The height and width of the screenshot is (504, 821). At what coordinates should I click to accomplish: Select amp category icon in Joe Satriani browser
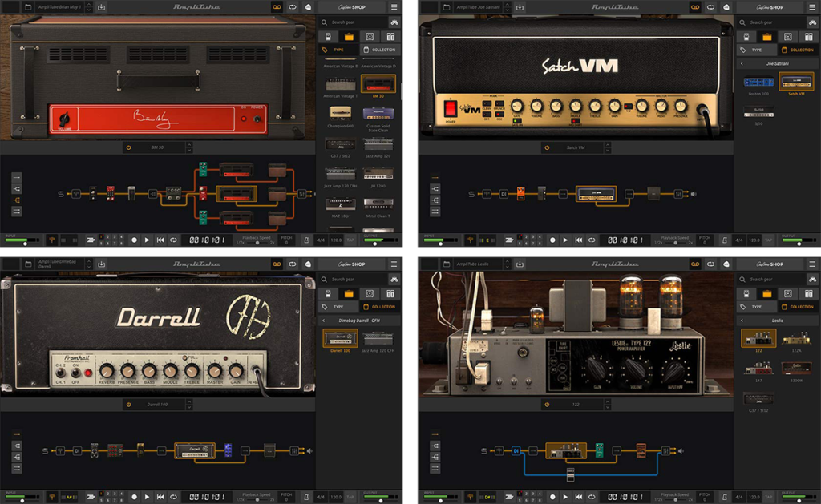[767, 37]
